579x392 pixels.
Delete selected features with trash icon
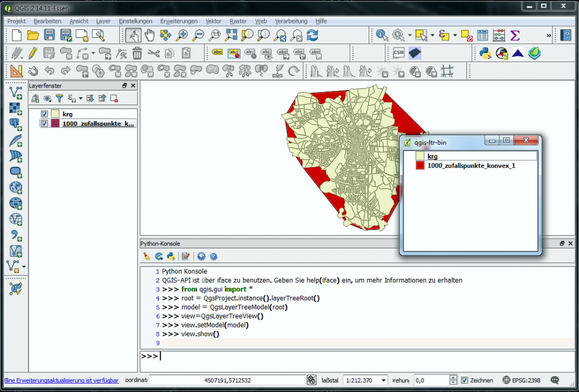point(137,53)
